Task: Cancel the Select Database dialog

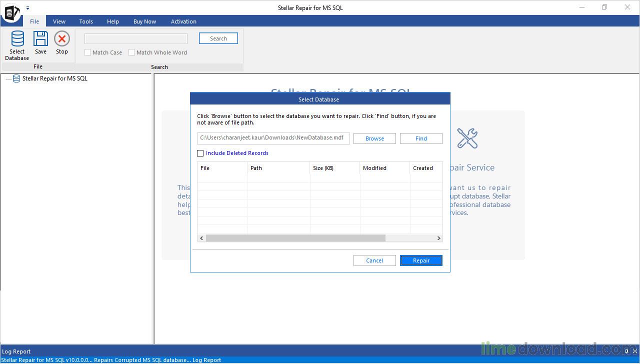Action: tap(374, 260)
